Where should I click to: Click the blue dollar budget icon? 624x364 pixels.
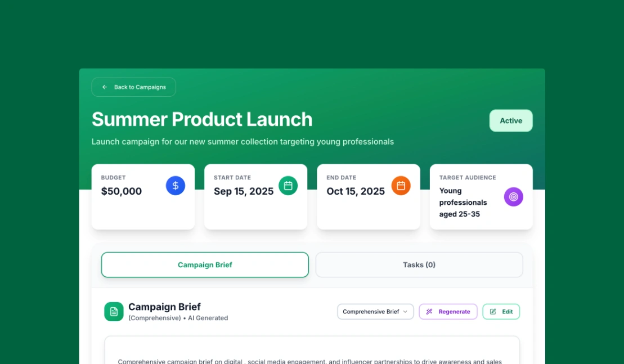point(176,186)
